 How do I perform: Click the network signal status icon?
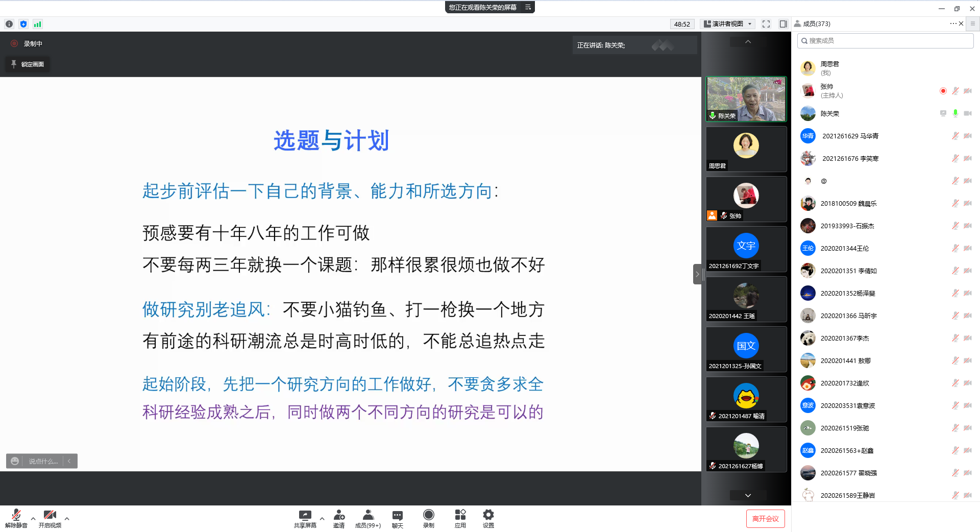(37, 24)
